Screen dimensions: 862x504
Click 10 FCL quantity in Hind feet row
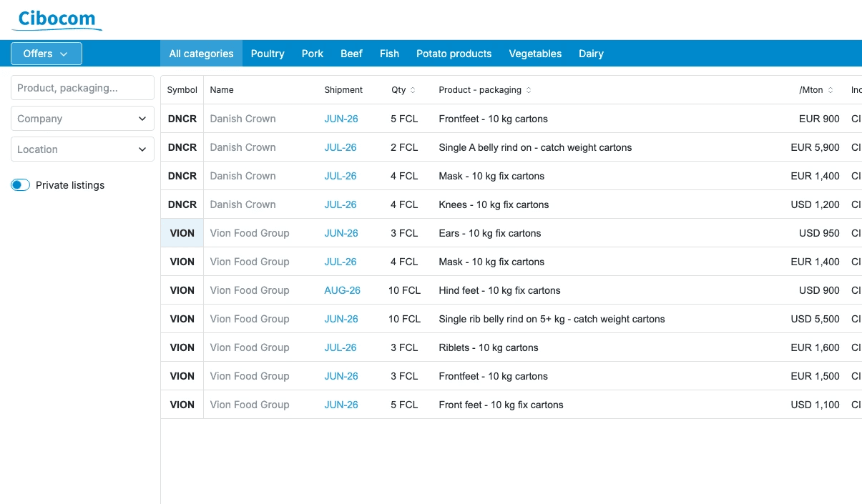pyautogui.click(x=404, y=290)
